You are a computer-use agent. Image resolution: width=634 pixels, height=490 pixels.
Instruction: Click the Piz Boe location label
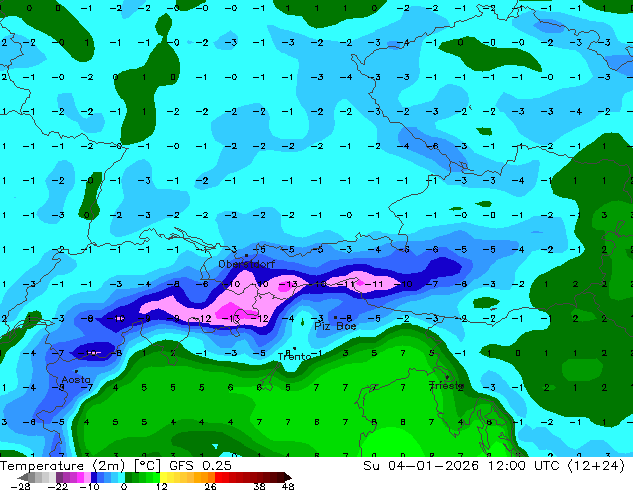[335, 326]
